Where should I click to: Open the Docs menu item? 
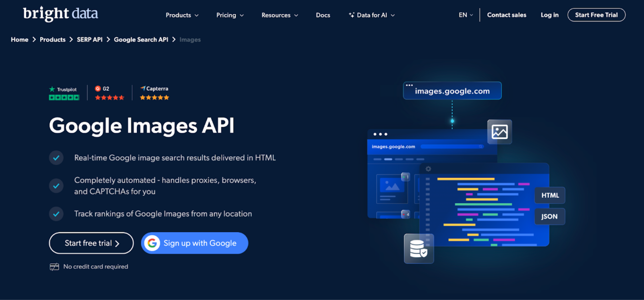[x=323, y=15]
